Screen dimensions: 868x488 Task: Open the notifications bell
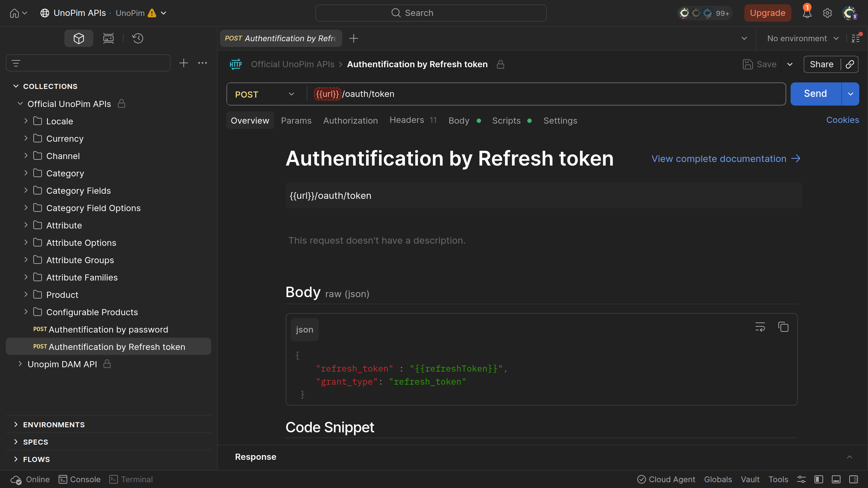click(807, 13)
